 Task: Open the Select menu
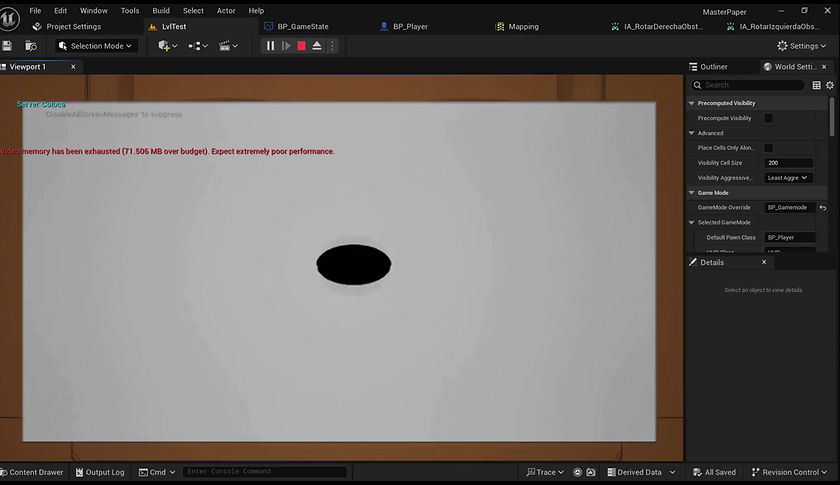[x=193, y=11]
